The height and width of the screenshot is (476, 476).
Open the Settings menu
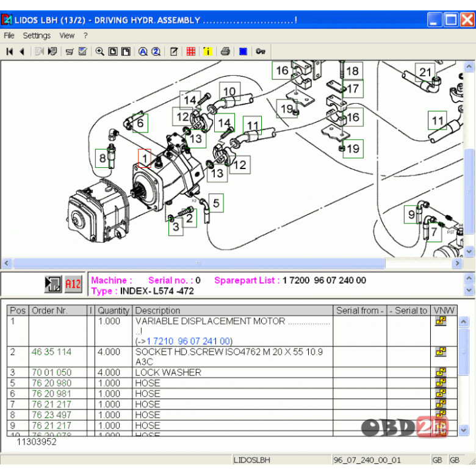click(x=37, y=35)
